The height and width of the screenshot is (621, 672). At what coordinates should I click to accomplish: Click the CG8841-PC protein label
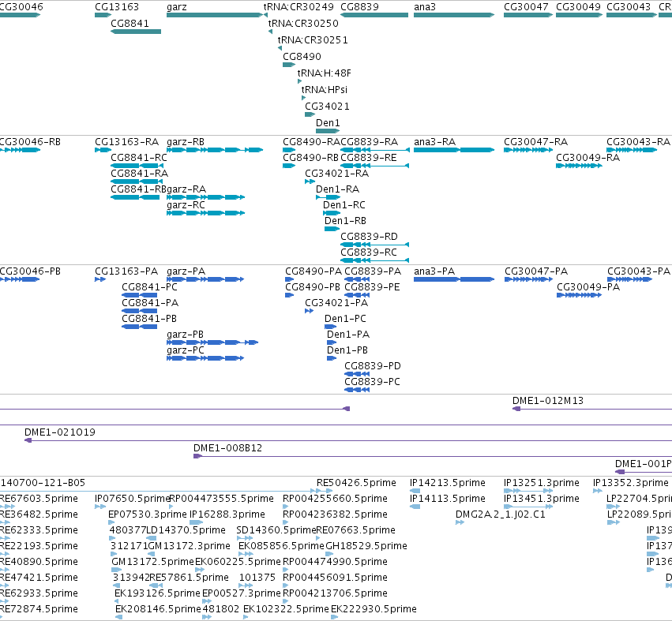click(149, 287)
